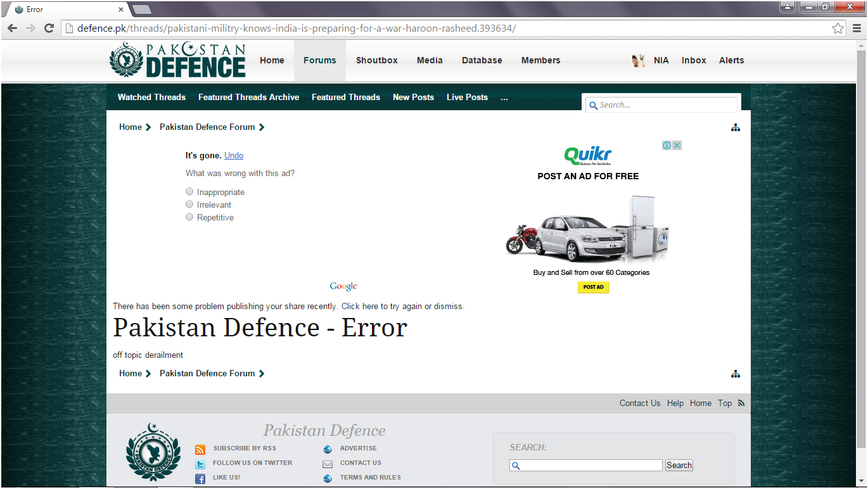Click the browser forward arrow
868x489 pixels.
(31, 28)
